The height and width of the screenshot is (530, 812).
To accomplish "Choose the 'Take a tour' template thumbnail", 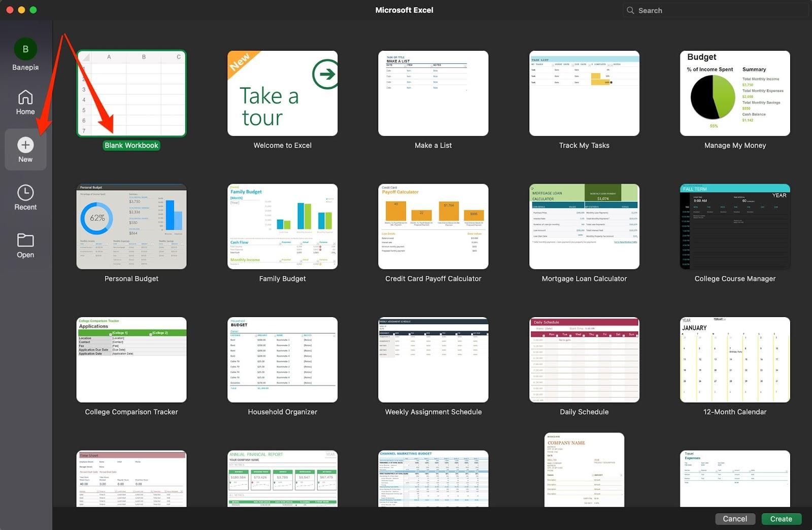I will pyautogui.click(x=283, y=93).
